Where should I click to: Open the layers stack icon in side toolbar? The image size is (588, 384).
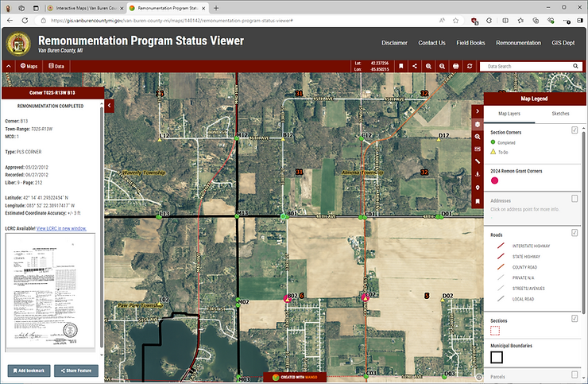477,124
